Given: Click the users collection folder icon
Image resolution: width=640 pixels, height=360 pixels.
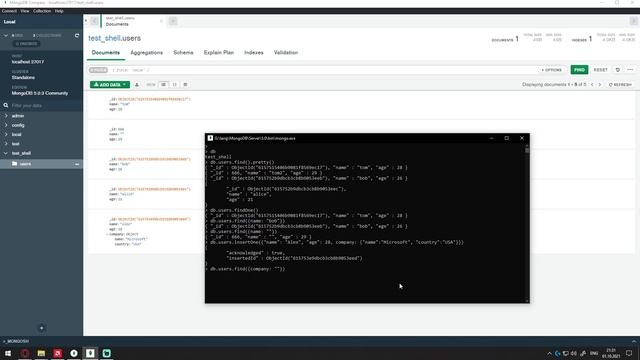Looking at the screenshot, I should (x=15, y=164).
